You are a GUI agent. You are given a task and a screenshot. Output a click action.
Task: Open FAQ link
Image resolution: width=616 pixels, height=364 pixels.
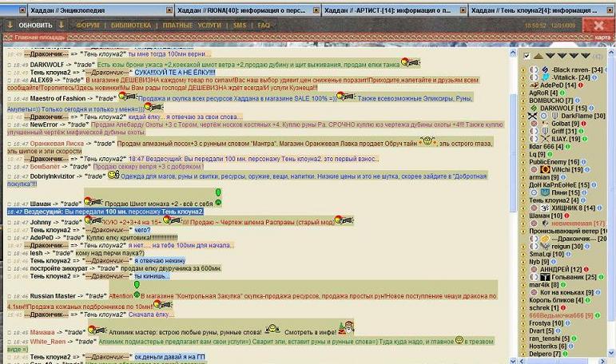tap(264, 25)
